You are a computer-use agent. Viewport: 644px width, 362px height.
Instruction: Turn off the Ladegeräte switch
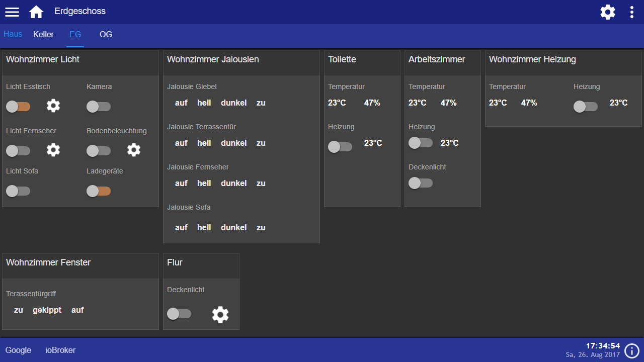99,191
